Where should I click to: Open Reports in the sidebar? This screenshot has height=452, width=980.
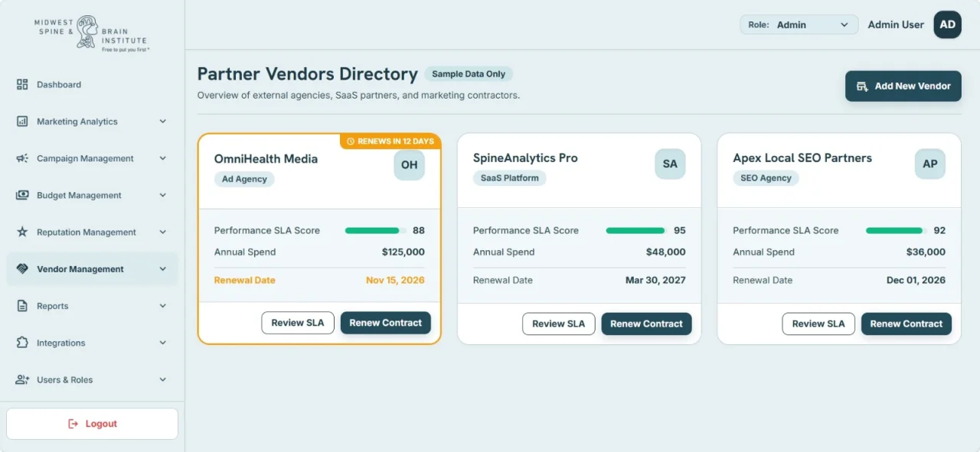pyautogui.click(x=92, y=306)
